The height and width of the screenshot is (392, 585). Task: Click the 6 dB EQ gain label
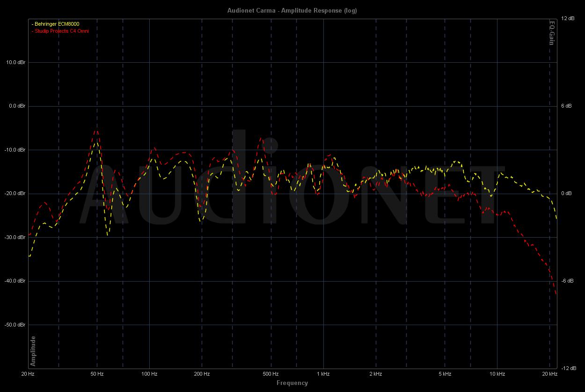point(566,106)
